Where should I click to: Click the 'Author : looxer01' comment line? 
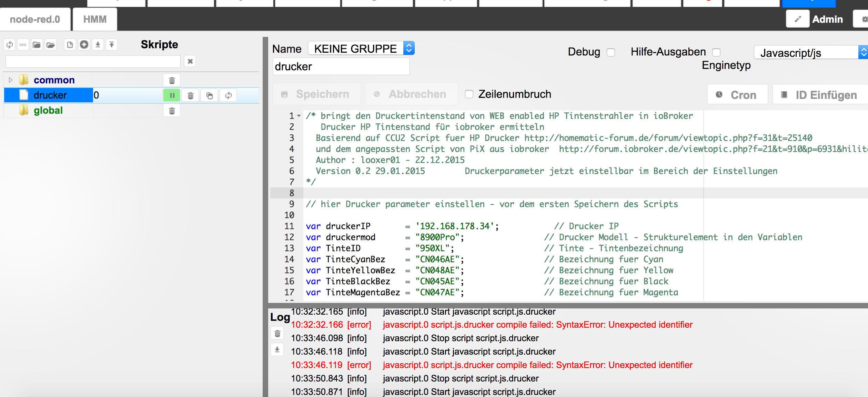390,160
